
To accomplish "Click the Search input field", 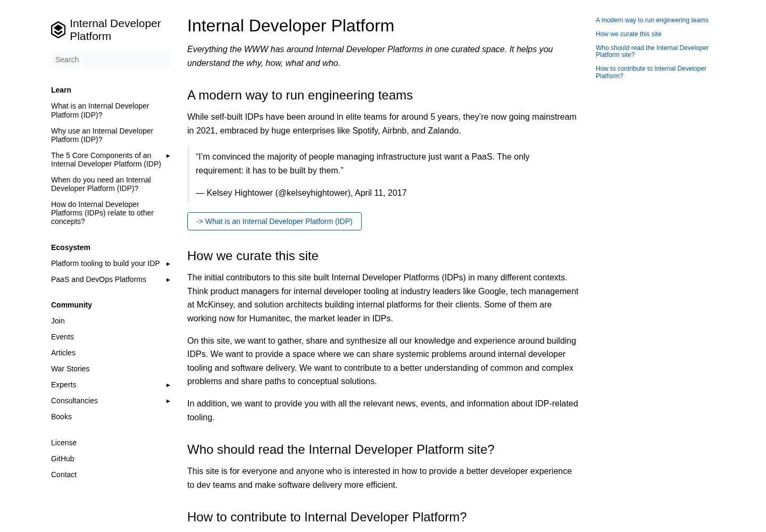I will point(111,60).
